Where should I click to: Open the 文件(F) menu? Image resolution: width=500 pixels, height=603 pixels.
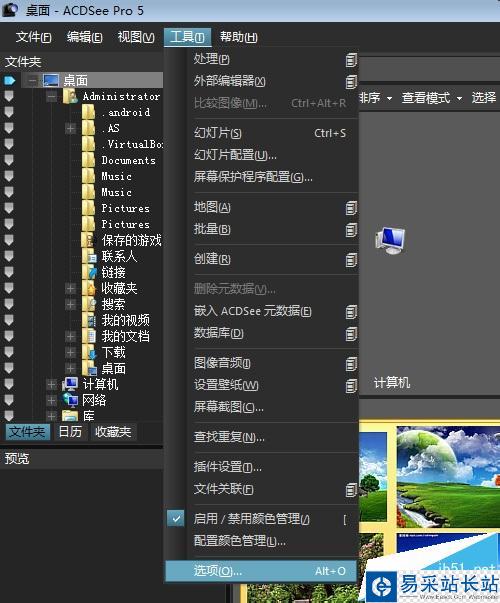pos(33,37)
